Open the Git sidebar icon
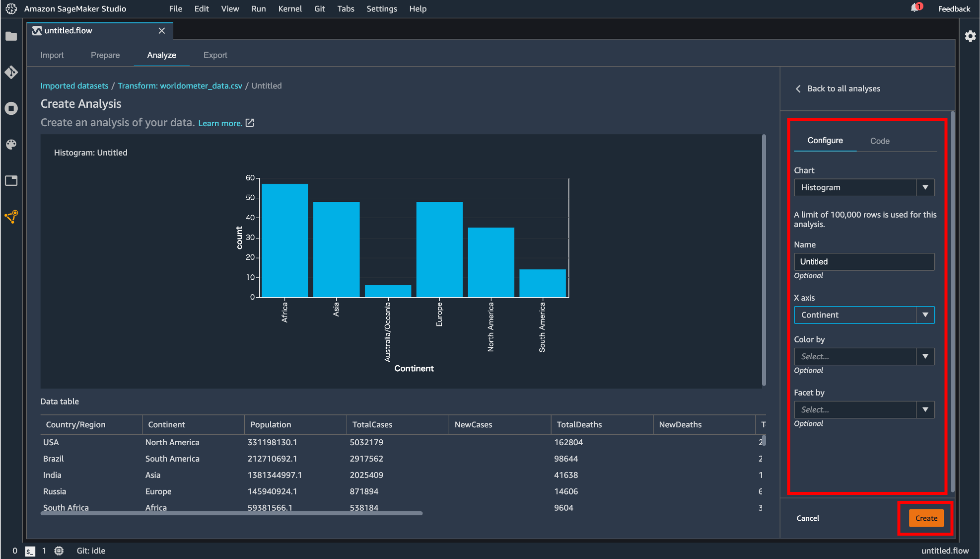Screen dimensions: 980x559 coord(11,73)
